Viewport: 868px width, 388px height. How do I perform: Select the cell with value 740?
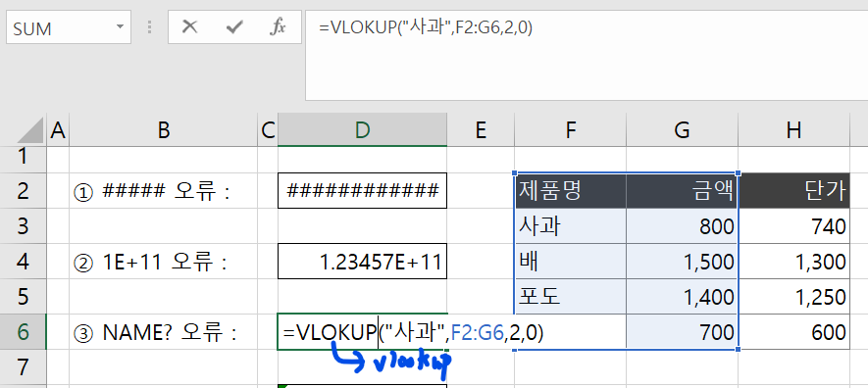coord(793,226)
